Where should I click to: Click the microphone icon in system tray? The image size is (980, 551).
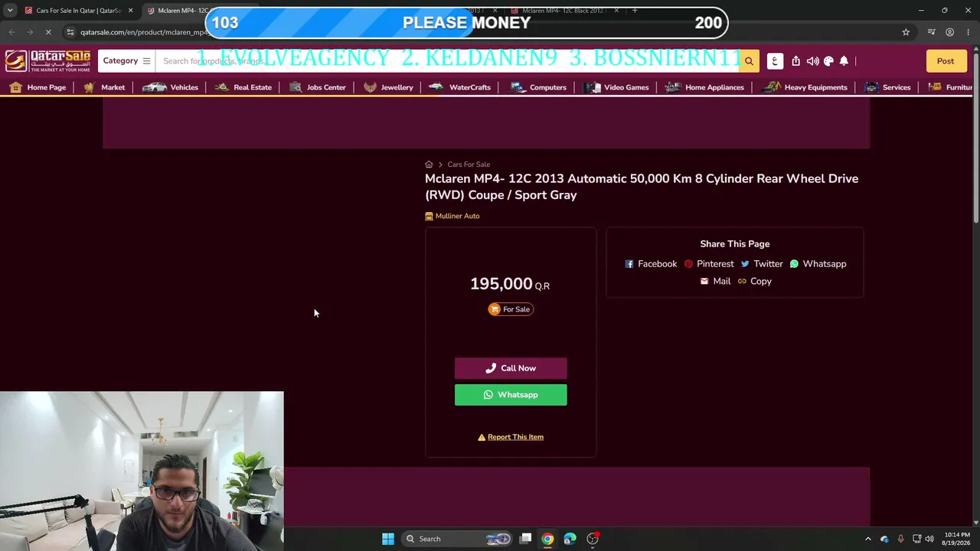coord(900,539)
